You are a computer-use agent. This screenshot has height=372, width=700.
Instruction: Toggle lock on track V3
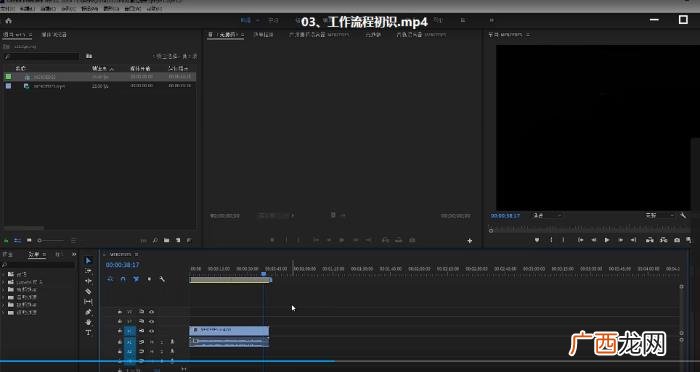tap(120, 311)
